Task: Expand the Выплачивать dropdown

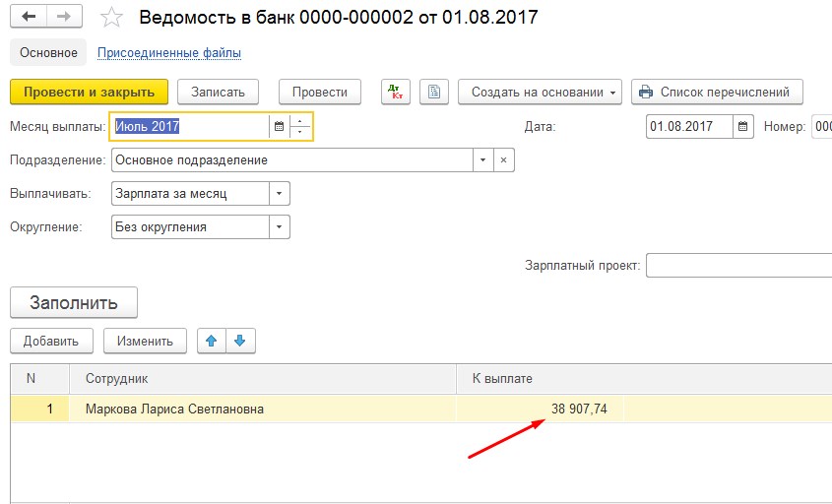Action: point(279,193)
